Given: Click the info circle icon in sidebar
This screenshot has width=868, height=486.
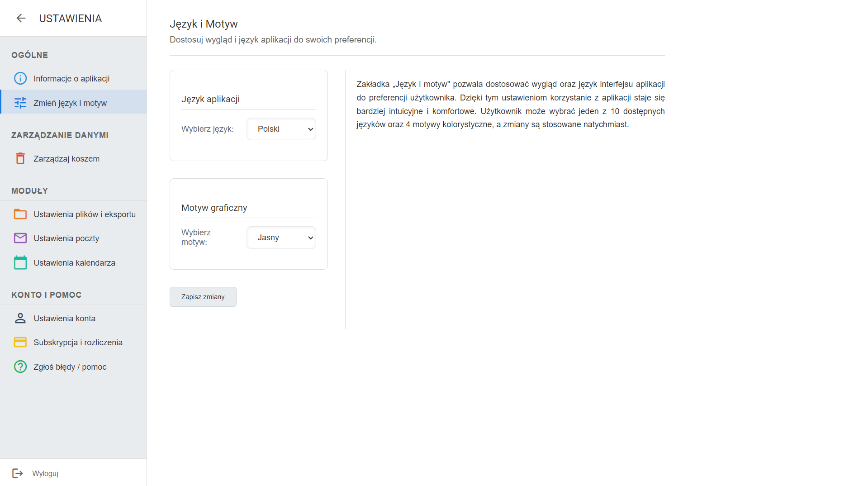Looking at the screenshot, I should 20,78.
